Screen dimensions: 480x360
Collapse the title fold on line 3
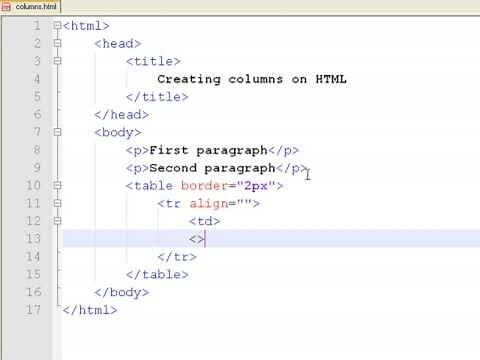coord(57,61)
